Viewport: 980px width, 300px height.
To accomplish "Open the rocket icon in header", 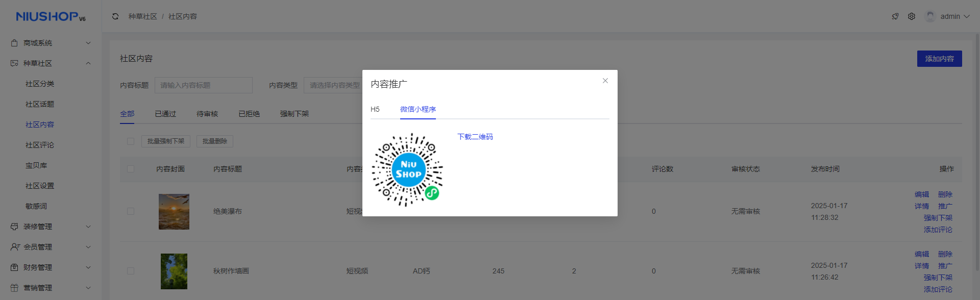I will [895, 16].
